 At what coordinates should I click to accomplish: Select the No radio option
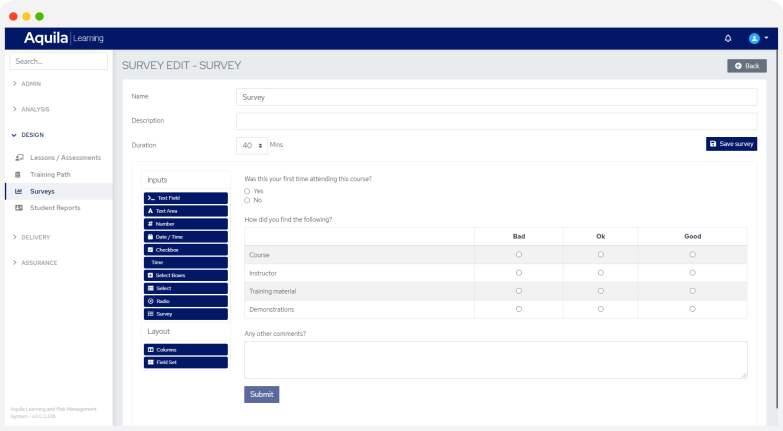247,200
